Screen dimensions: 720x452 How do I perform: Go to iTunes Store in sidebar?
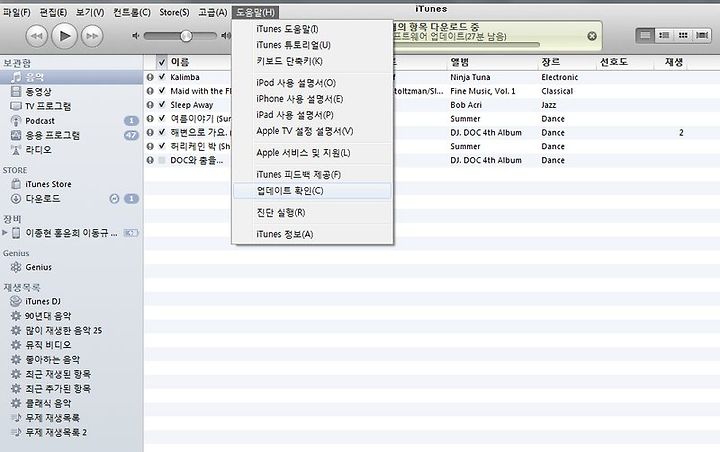pos(48,184)
